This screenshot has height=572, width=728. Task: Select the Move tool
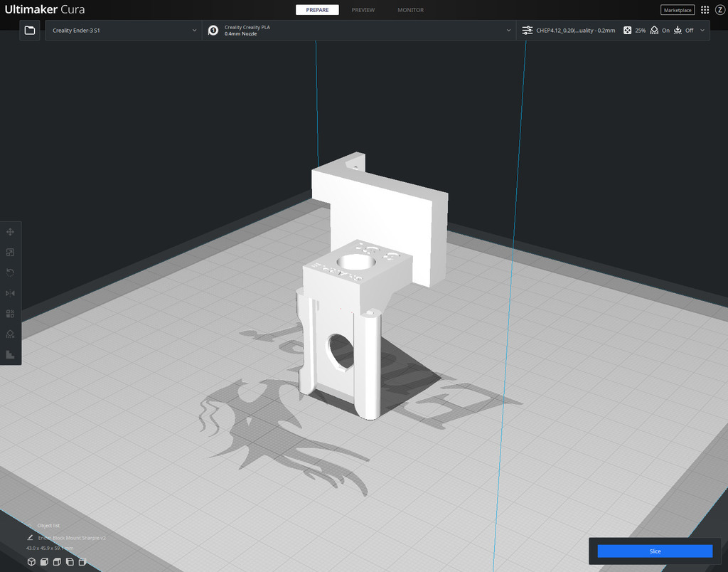pos(10,232)
